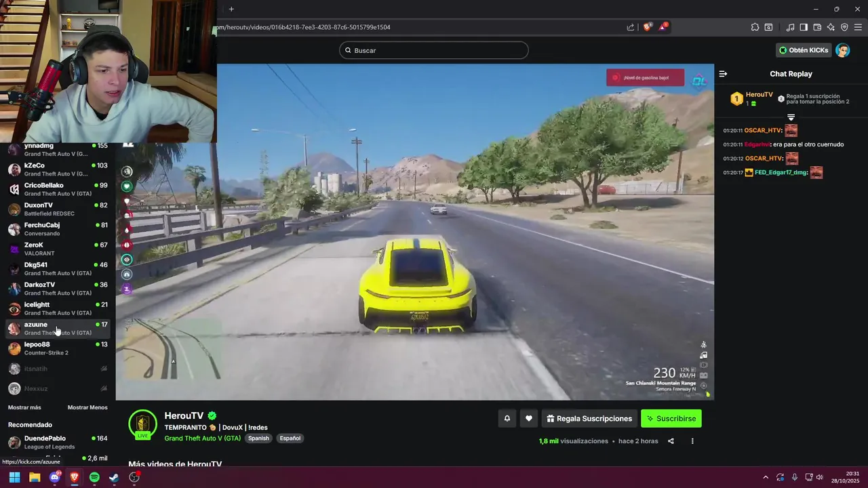Toggle the heart follow button
868x488 pixels.
point(529,419)
